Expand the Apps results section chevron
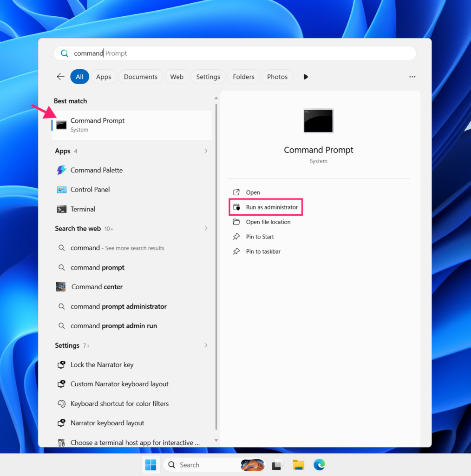This screenshot has height=476, width=471. click(x=206, y=151)
